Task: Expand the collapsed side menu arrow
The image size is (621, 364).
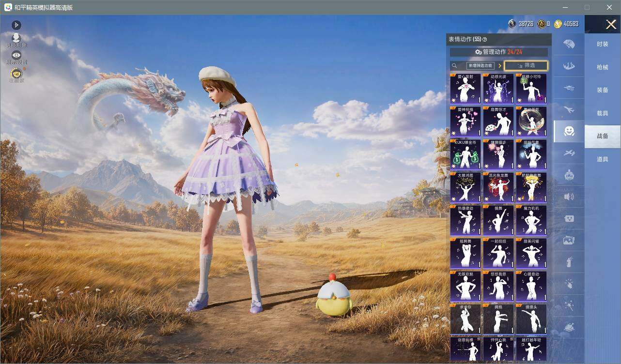Action: (16, 25)
